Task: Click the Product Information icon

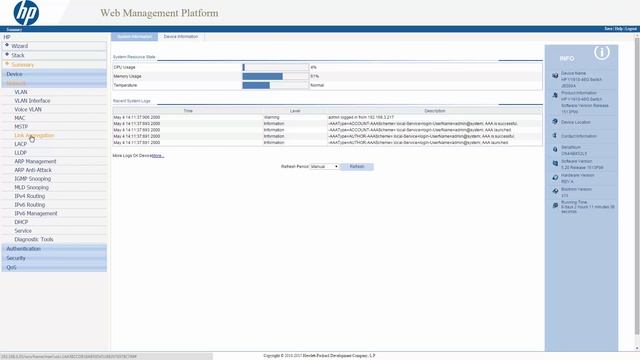Action: coord(555,95)
